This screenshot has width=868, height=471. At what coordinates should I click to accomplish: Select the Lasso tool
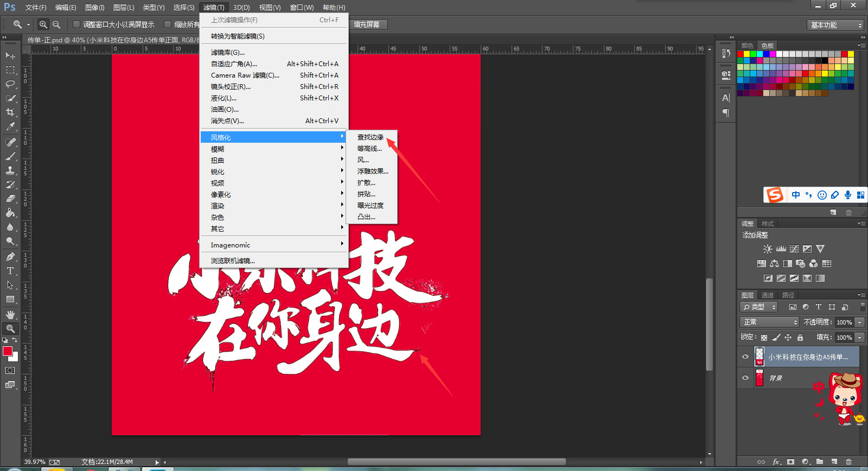pos(10,84)
